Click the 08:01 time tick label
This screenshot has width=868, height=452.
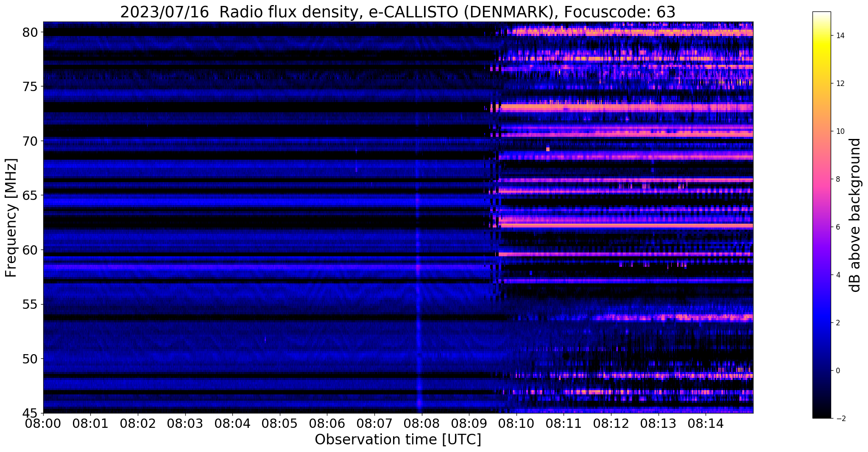pos(90,423)
